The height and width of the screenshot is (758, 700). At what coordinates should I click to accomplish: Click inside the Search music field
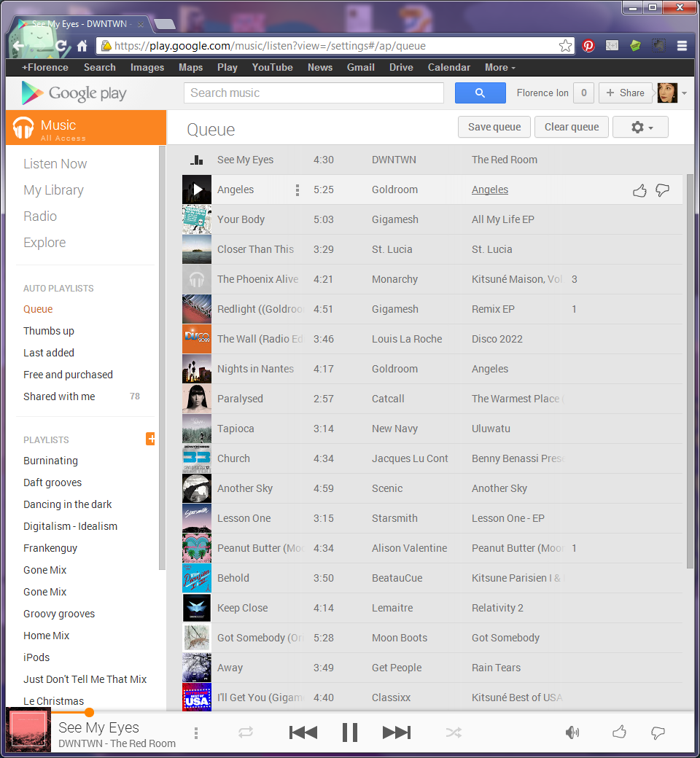[314, 93]
